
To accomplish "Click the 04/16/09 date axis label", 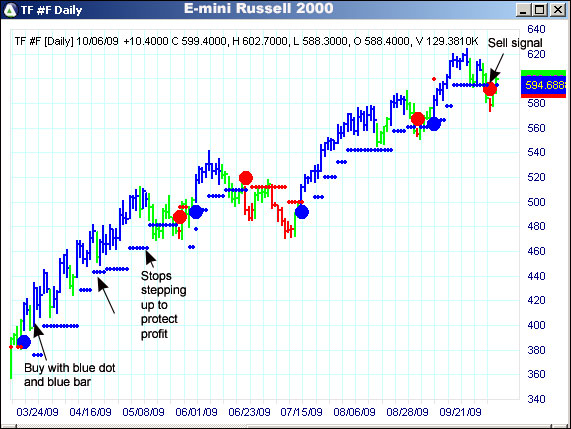I will point(90,412).
